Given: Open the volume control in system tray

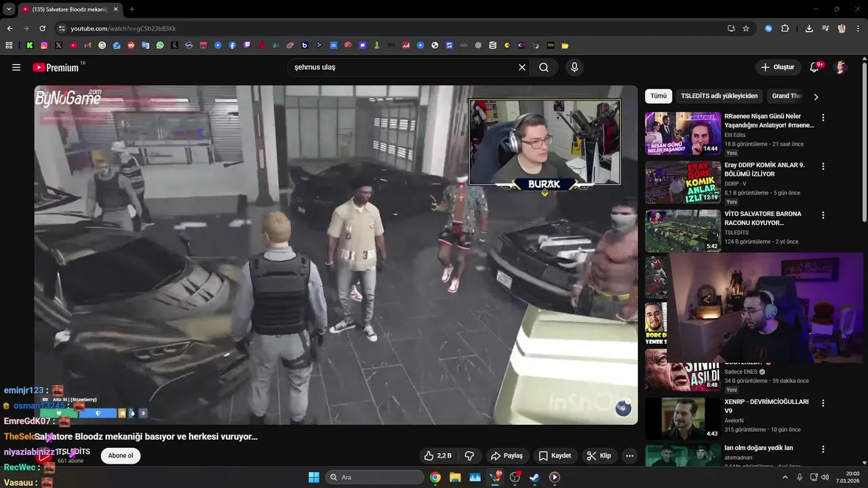Looking at the screenshot, I should tap(825, 477).
